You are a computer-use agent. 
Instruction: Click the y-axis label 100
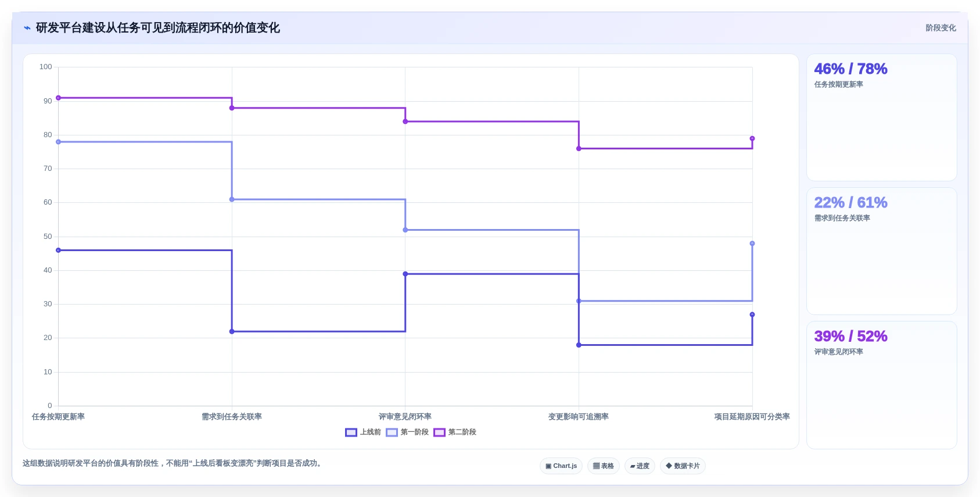pyautogui.click(x=46, y=67)
